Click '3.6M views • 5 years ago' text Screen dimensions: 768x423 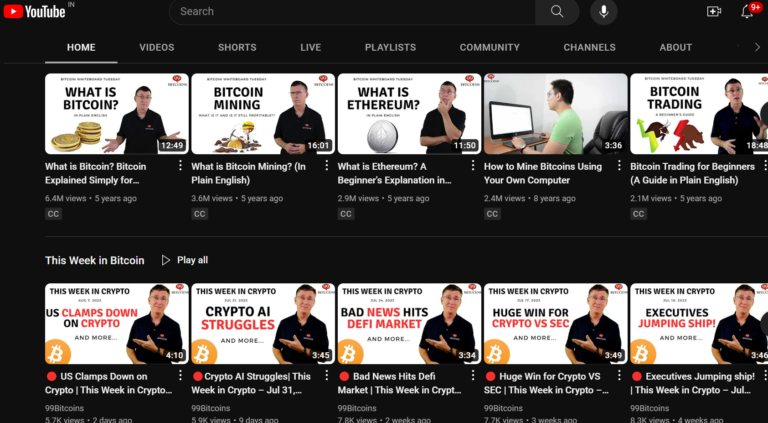(x=237, y=198)
